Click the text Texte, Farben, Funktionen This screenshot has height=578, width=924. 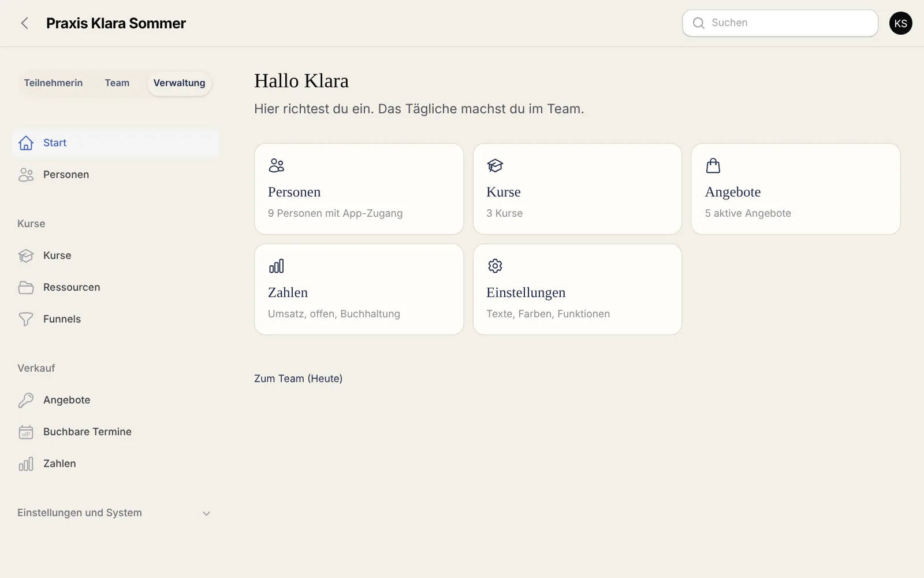point(548,314)
